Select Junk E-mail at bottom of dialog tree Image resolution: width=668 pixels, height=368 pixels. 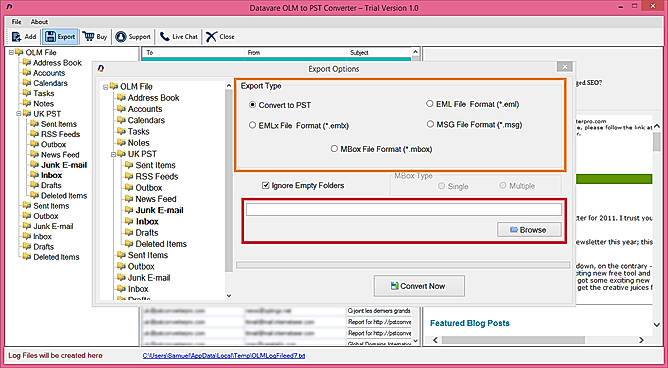click(149, 278)
